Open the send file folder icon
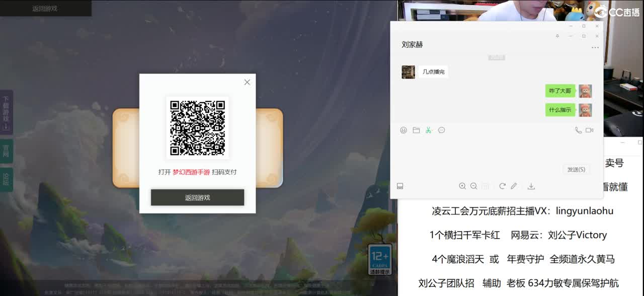Viewport: 644px width, 296px height. 416,130
